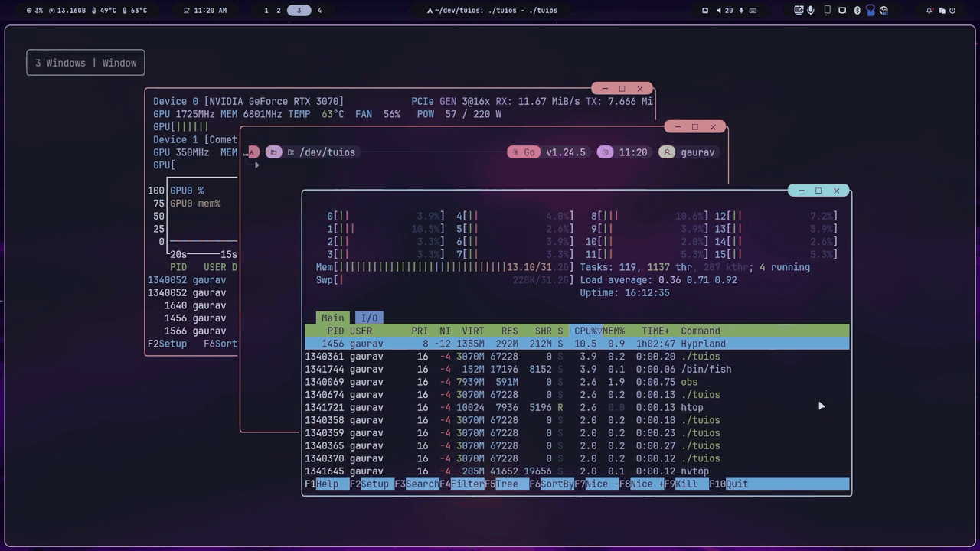
Task: Toggle the blue recording lamp indicator
Action: click(x=870, y=11)
